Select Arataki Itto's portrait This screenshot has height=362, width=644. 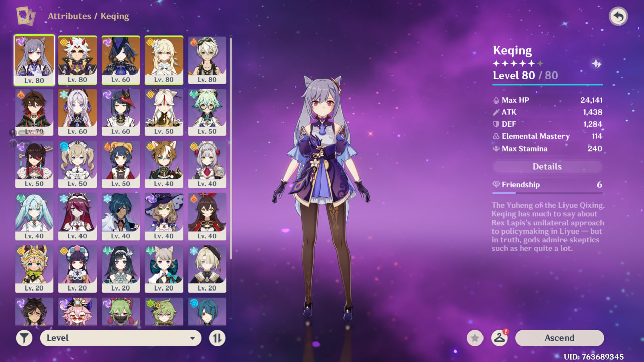coord(77,59)
